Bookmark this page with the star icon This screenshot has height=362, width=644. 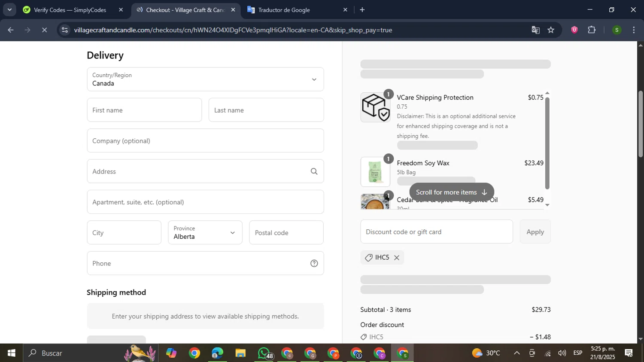coord(551,30)
